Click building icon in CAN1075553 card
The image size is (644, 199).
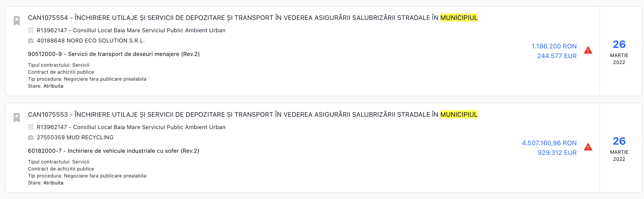[31, 127]
